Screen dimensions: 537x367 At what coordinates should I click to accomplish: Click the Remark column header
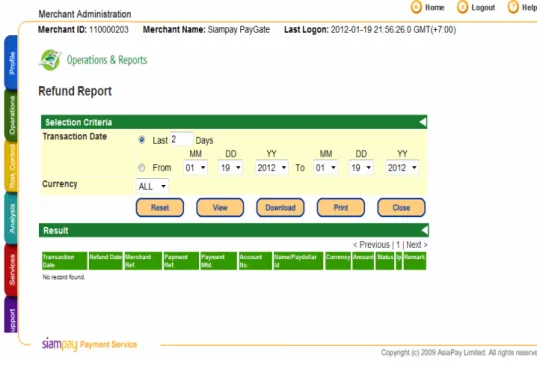[414, 261]
